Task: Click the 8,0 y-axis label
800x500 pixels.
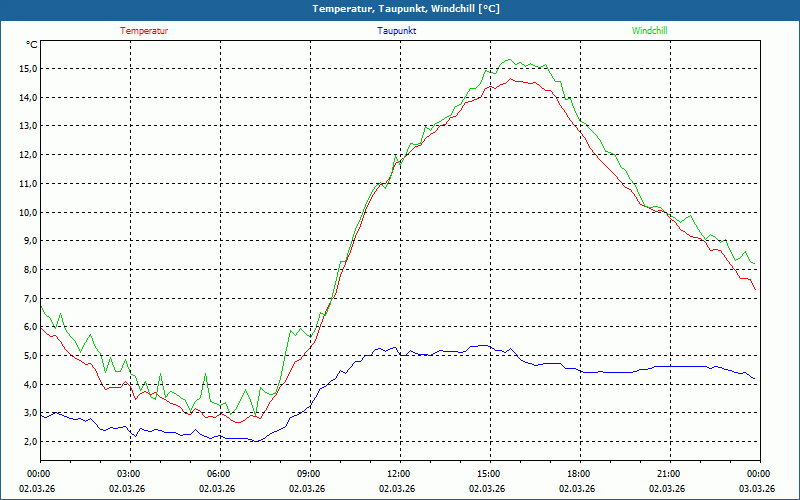Action: 31,269
